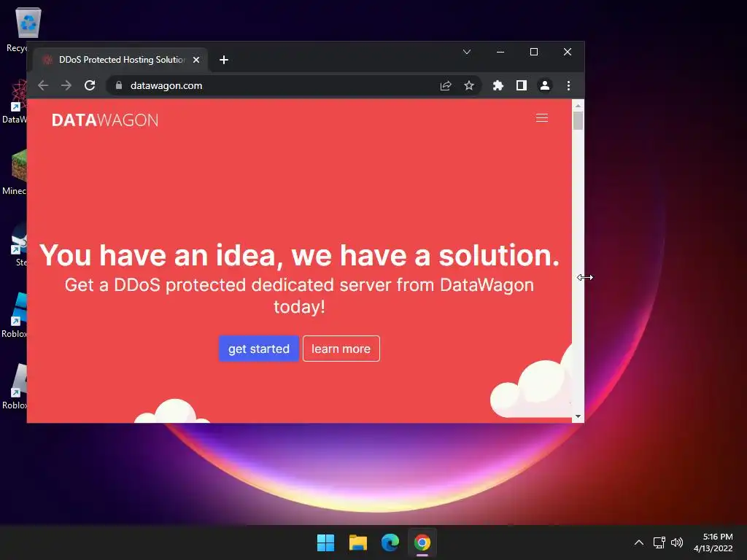Maximize the Chrome window
Screen dimensions: 747x560
[533, 52]
